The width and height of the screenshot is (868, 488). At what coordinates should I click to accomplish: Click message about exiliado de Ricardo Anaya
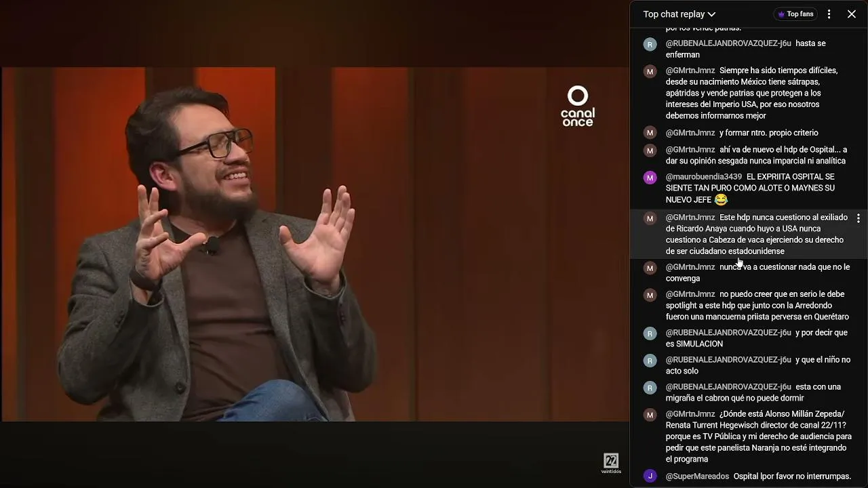coord(757,235)
